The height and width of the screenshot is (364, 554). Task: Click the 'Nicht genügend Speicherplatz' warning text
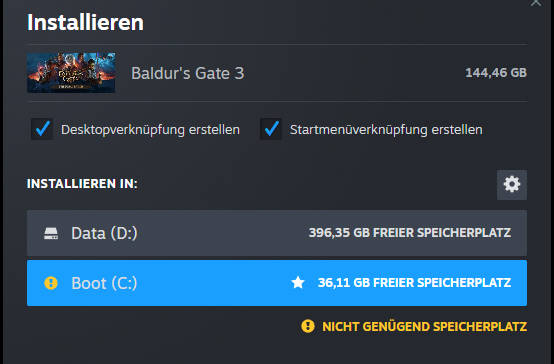click(x=424, y=327)
